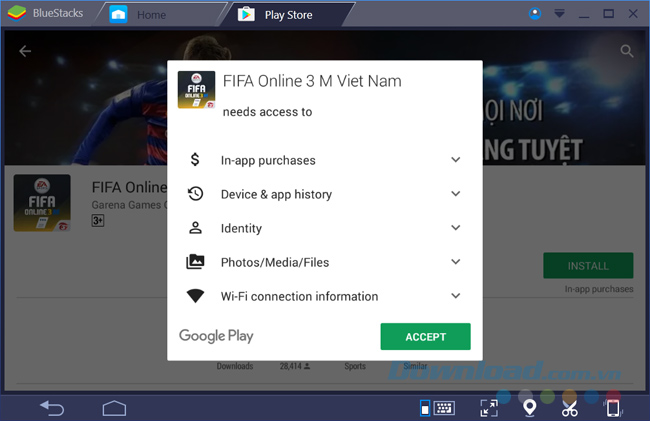Click the Garena Games developer name
Image resolution: width=650 pixels, height=421 pixels.
[x=129, y=205]
